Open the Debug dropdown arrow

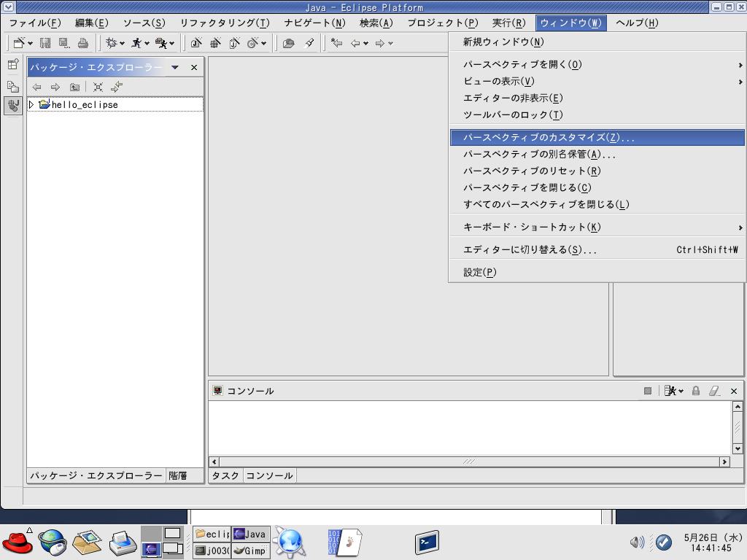coord(122,44)
